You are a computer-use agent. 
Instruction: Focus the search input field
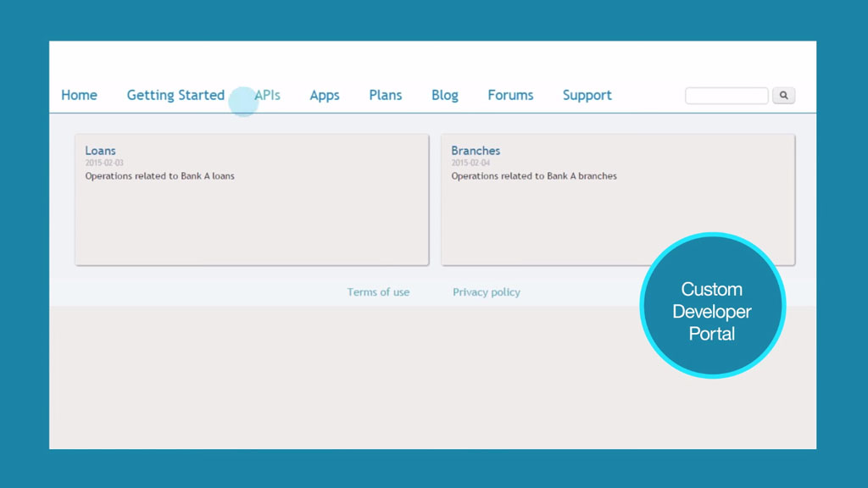click(726, 95)
